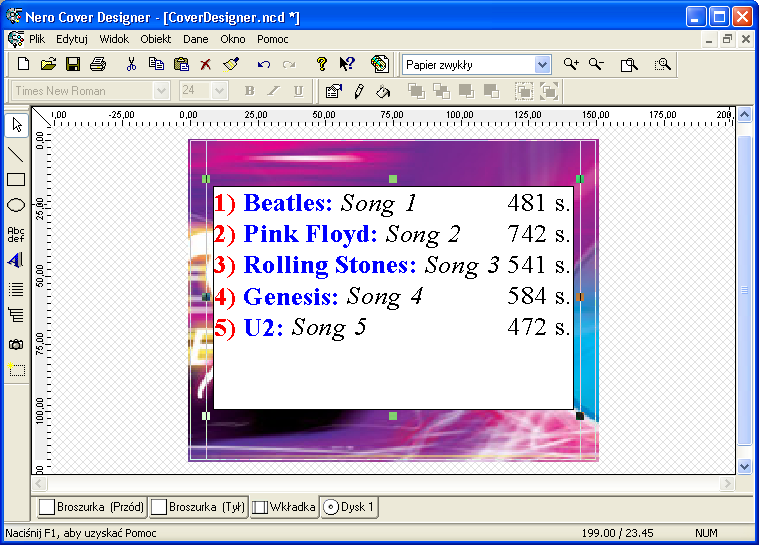Toggle bold formatting
This screenshot has width=759, height=545.
pyautogui.click(x=249, y=91)
